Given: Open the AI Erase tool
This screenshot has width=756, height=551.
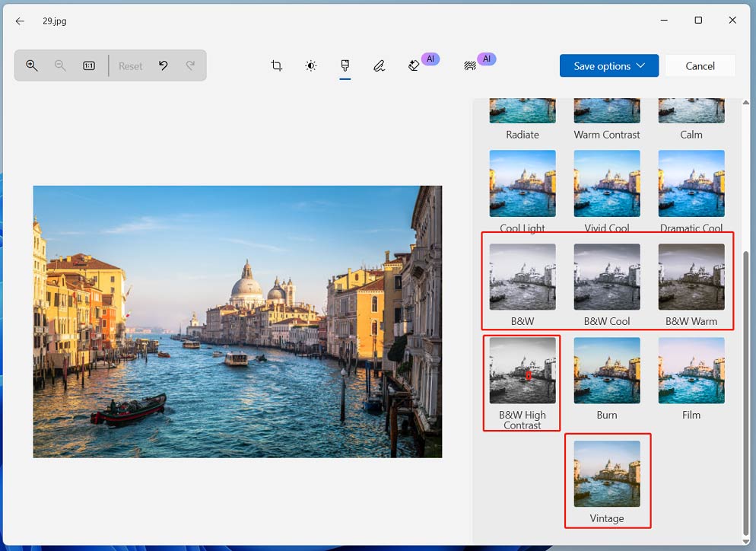Looking at the screenshot, I should (413, 65).
